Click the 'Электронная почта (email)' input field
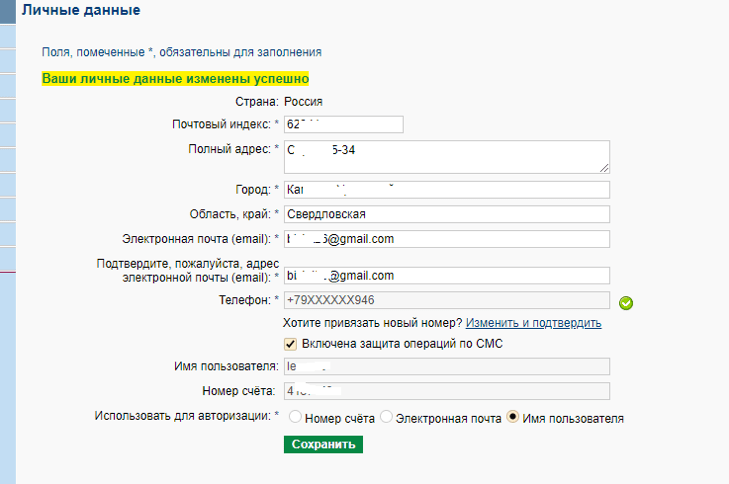This screenshot has height=484, width=729. [446, 239]
